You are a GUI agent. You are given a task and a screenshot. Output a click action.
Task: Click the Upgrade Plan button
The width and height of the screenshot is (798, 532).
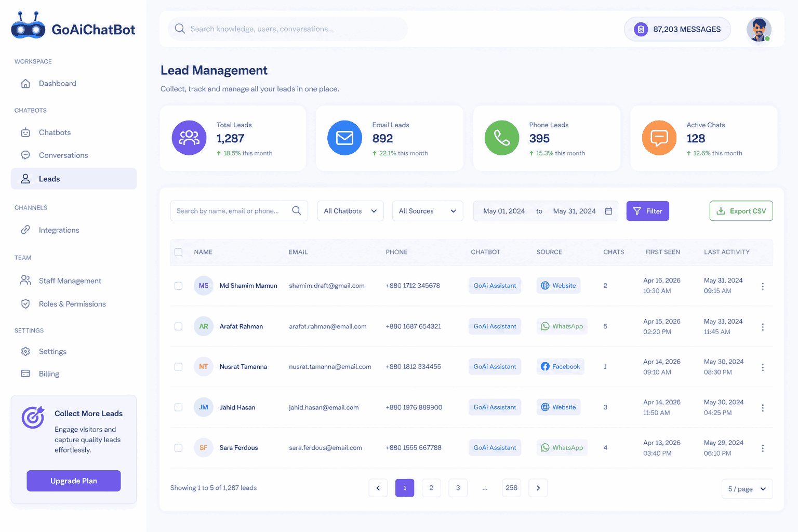pos(74,481)
